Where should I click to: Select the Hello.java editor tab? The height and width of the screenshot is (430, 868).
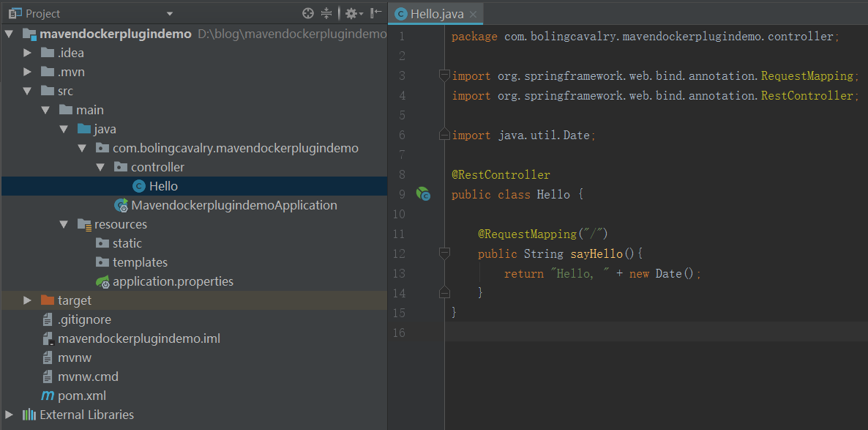(435, 15)
